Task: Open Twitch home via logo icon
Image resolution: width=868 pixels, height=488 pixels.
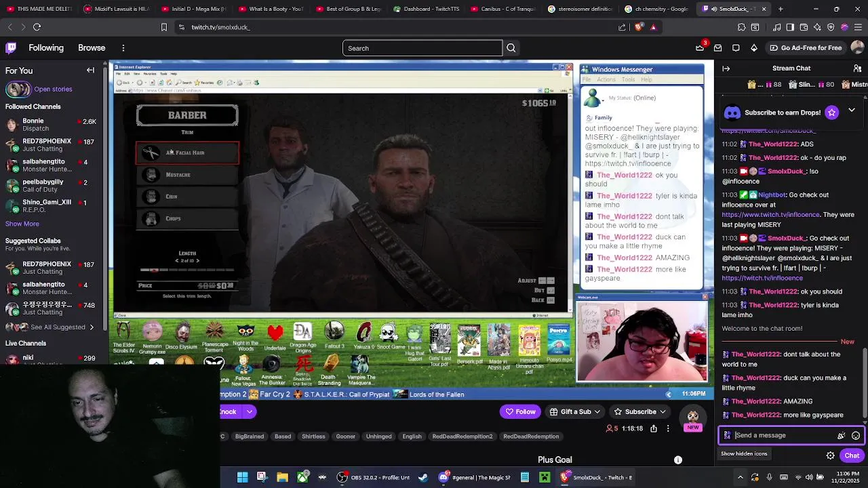Action: [x=11, y=48]
